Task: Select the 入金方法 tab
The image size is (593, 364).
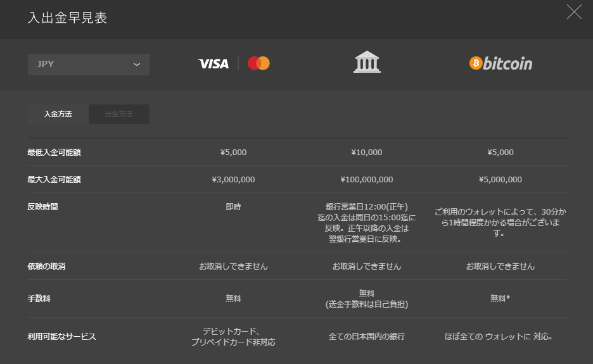Action: click(58, 114)
